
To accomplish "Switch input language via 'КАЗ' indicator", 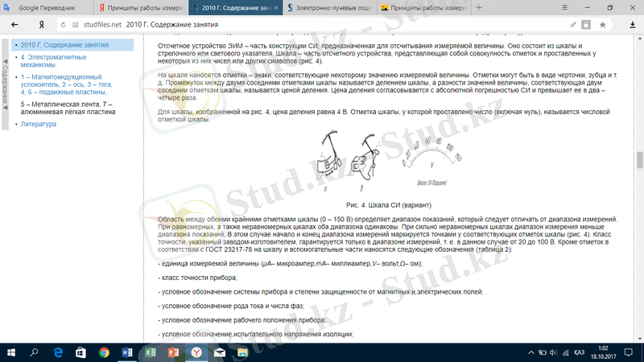I will click(x=579, y=352).
